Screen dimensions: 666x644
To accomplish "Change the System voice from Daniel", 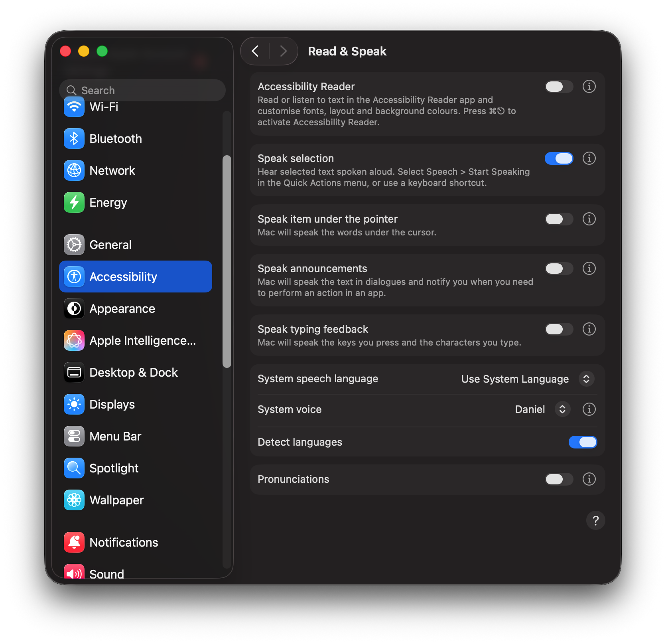I will pyautogui.click(x=562, y=409).
